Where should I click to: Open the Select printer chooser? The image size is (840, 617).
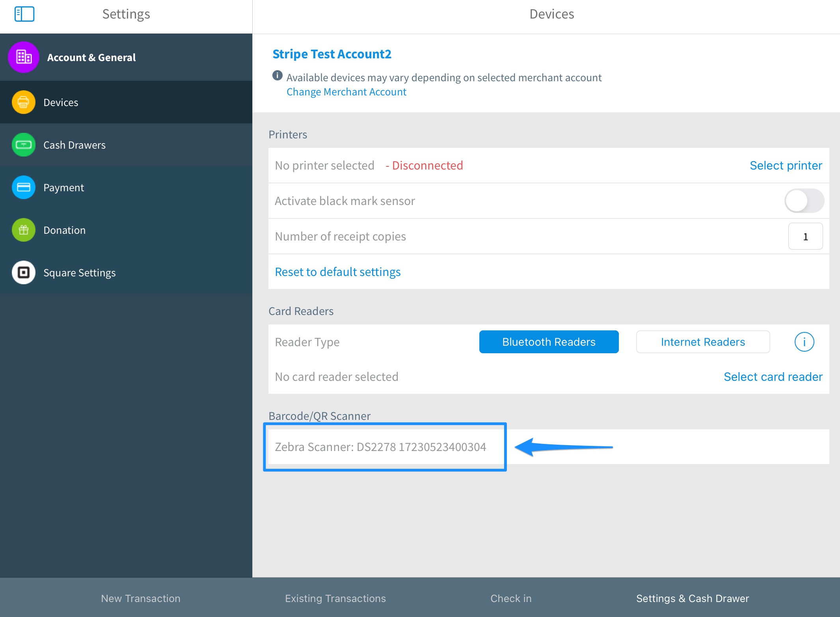click(x=786, y=166)
